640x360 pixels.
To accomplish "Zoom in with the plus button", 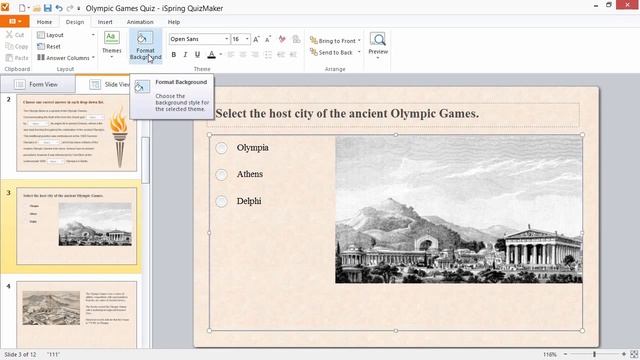I will [624, 354].
